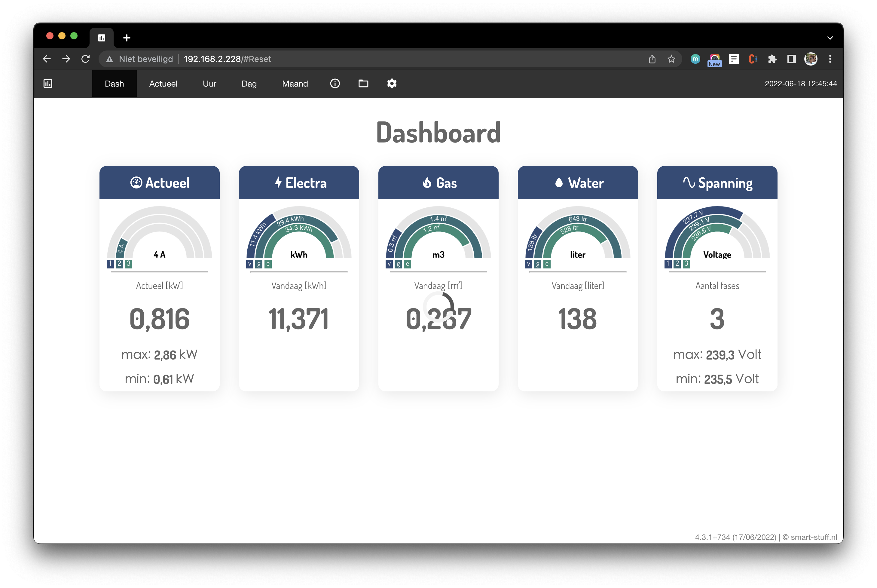The width and height of the screenshot is (877, 588).
Task: Toggle 'g' legend box in Electra gauge
Action: coord(259,264)
